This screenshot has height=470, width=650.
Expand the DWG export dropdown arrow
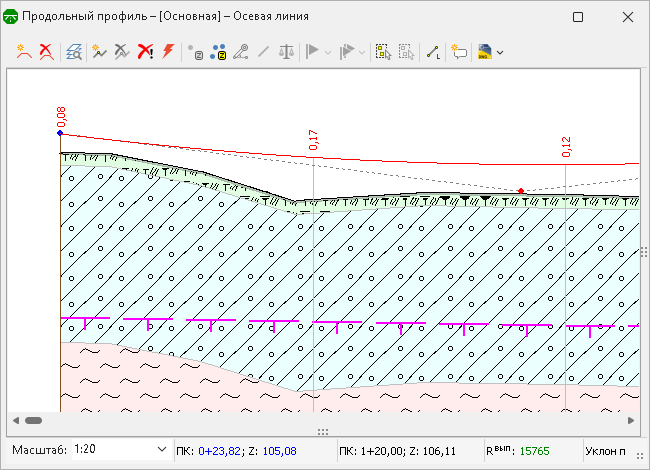click(499, 51)
